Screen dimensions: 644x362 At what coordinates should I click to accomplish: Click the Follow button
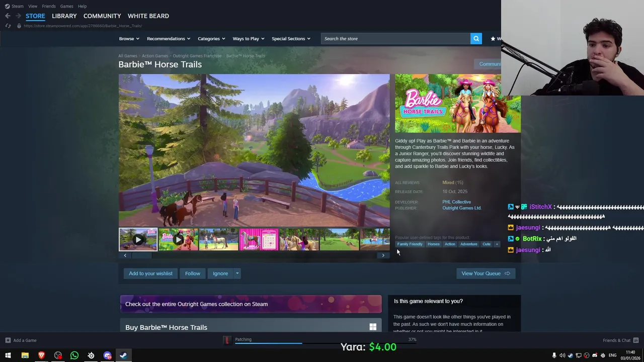click(x=192, y=274)
